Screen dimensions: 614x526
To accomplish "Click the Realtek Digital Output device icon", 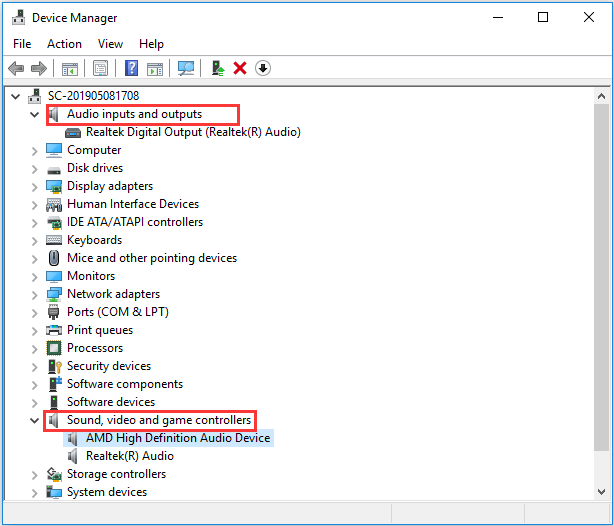I will pyautogui.click(x=73, y=133).
